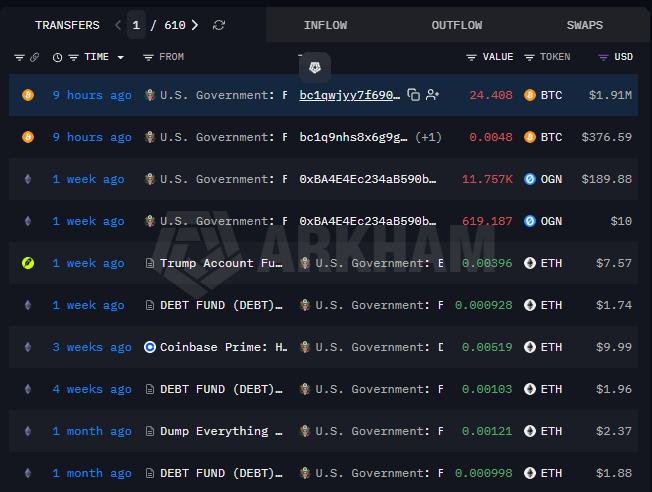Open U.S. Government recipient in $7.57 row
Screen dimensions: 652x492
click(x=371, y=263)
